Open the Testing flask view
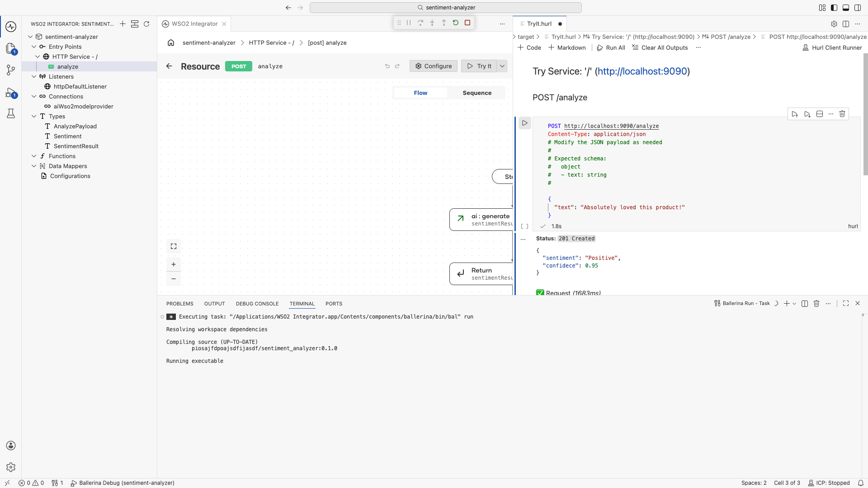 pyautogui.click(x=11, y=113)
